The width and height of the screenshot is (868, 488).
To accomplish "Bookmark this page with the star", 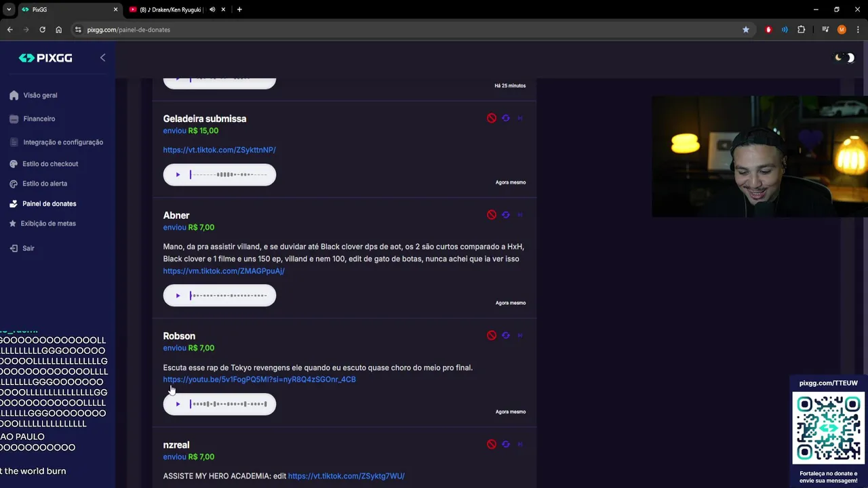I will [746, 30].
